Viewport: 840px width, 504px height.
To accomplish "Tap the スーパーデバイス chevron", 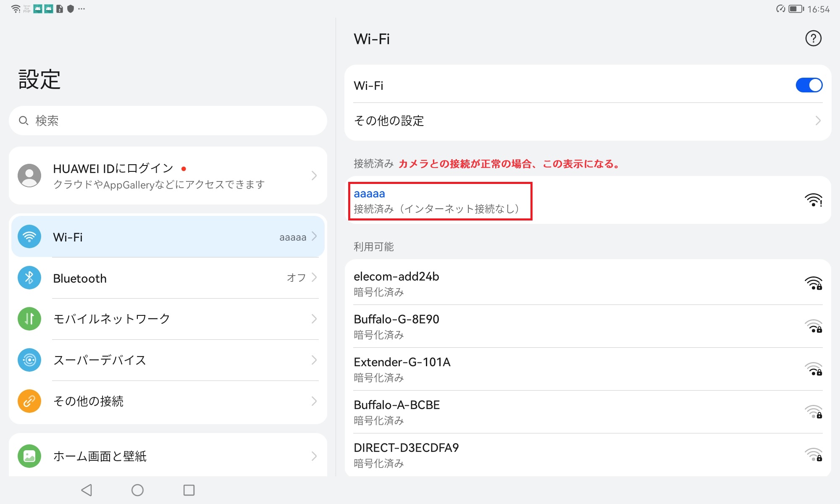I will [314, 360].
